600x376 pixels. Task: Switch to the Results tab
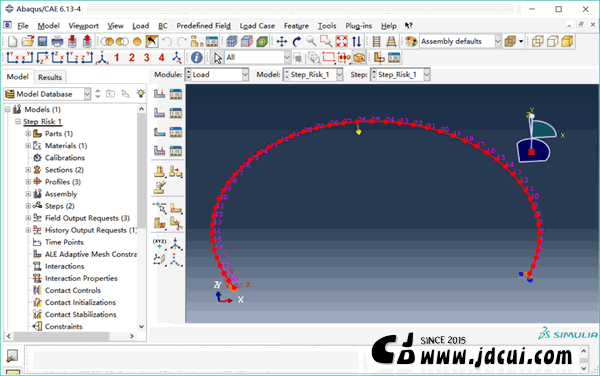50,77
